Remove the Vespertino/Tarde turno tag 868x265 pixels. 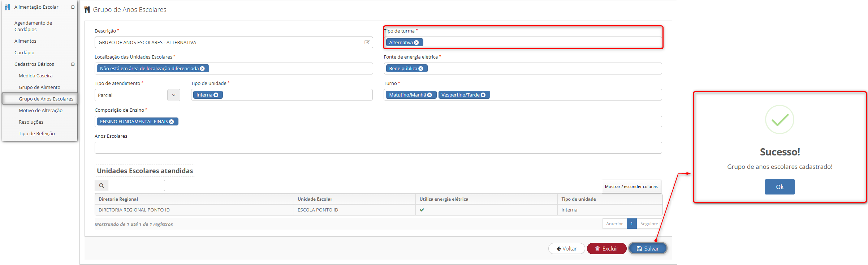[x=483, y=95]
